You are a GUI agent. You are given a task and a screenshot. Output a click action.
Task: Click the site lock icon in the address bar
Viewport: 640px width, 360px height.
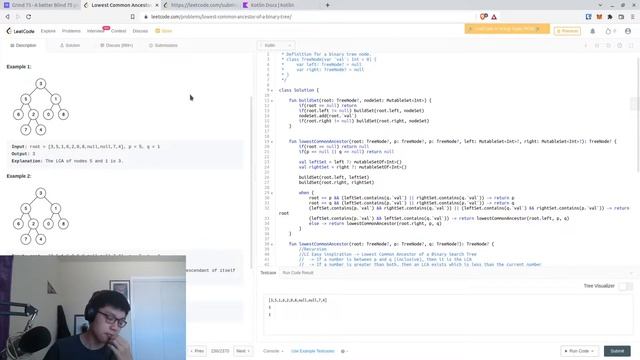click(x=146, y=17)
